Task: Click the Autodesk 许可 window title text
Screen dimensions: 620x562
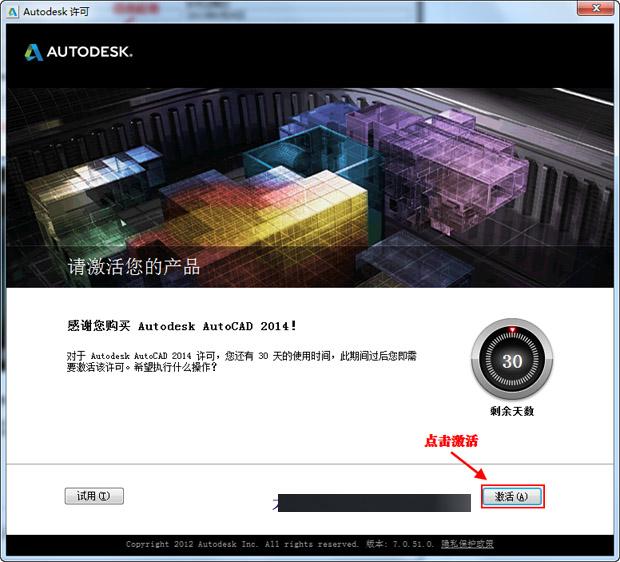Action: [56, 12]
